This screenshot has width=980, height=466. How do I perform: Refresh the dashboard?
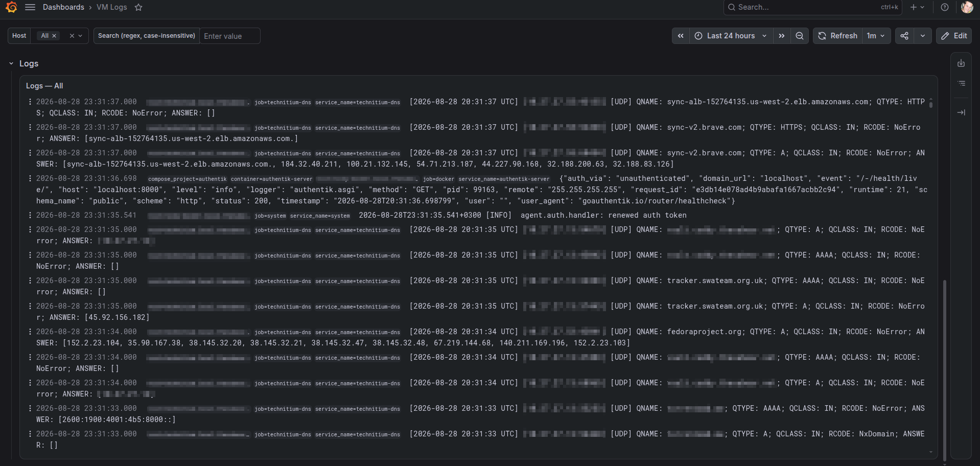837,36
